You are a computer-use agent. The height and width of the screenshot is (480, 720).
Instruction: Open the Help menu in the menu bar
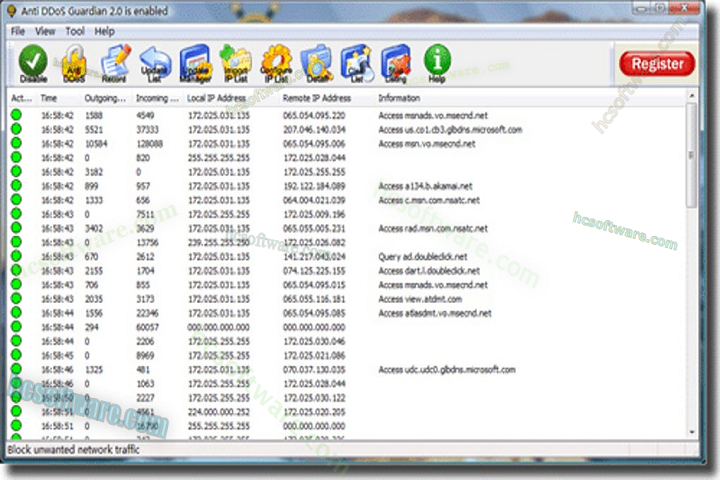coord(104,31)
